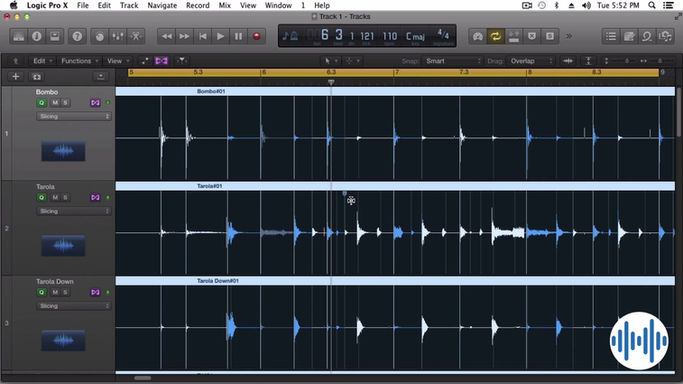The image size is (683, 384).
Task: Open Drag Overlap dropdown
Action: click(x=531, y=61)
